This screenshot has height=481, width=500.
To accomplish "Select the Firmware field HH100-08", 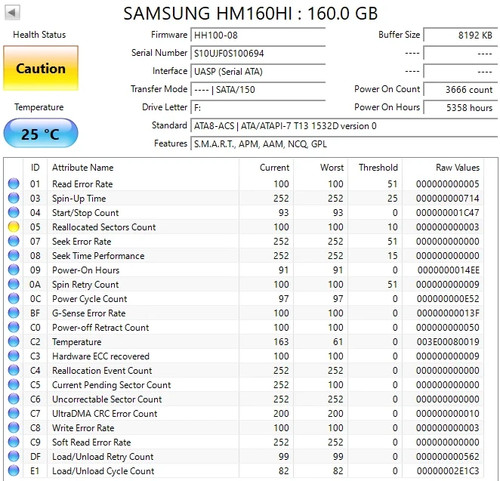I will click(x=258, y=35).
